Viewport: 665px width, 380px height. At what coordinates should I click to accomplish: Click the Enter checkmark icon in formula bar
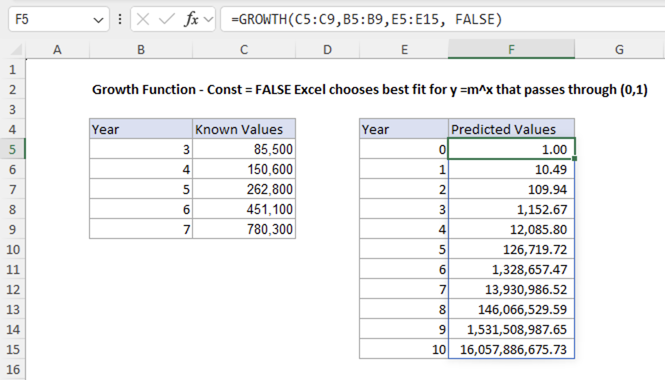point(166,19)
